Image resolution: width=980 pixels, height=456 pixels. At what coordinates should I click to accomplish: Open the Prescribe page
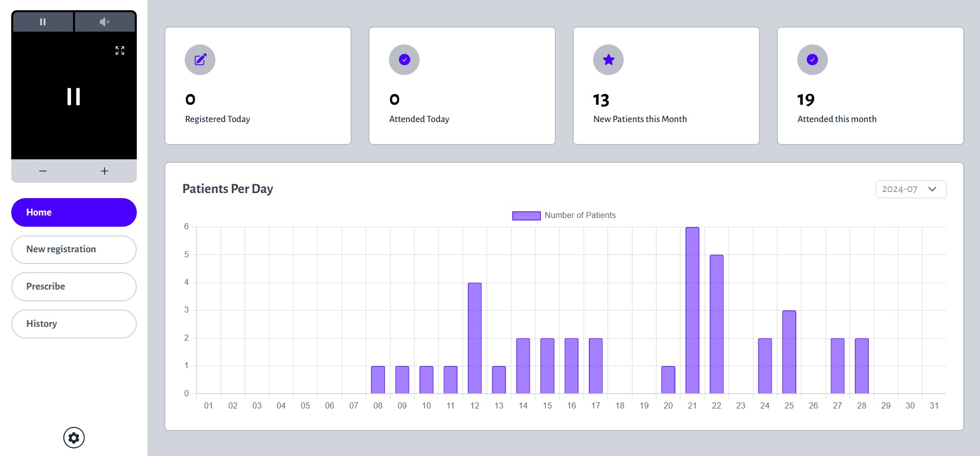[74, 286]
